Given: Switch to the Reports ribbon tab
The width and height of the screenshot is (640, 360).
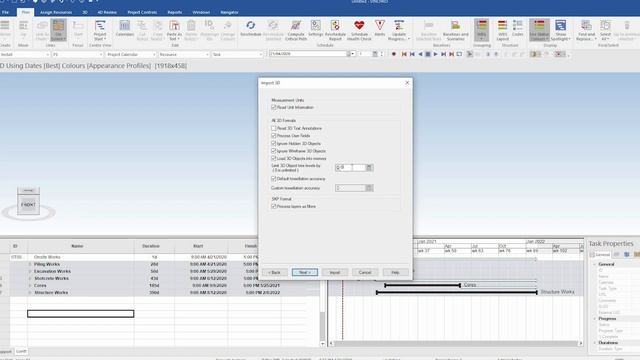Looking at the screenshot, I should (175, 12).
